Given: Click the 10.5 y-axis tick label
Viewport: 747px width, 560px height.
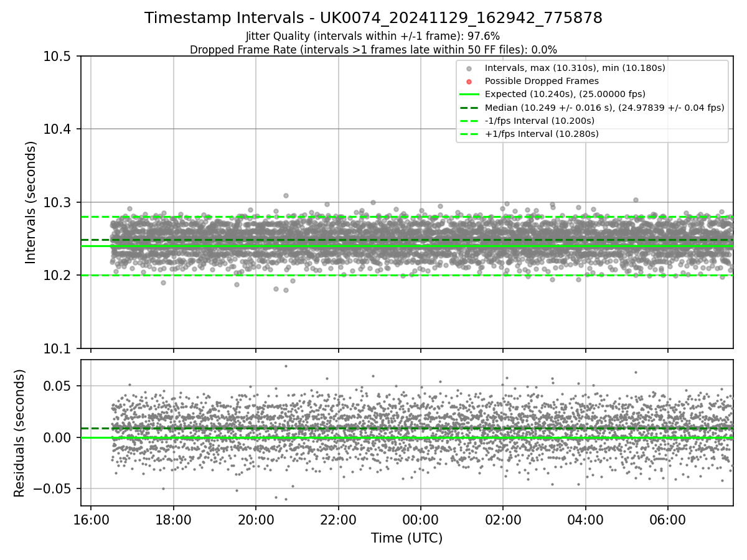Looking at the screenshot, I should (58, 57).
